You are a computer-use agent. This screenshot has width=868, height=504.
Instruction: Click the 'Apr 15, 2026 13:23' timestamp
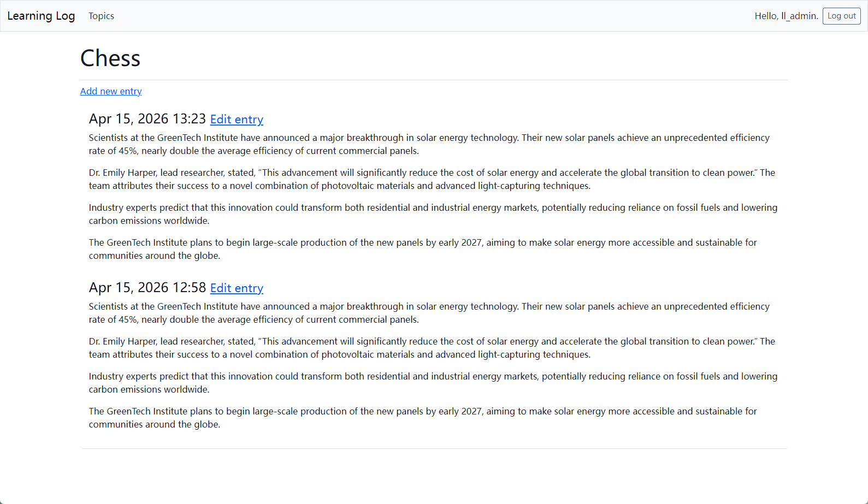(147, 119)
